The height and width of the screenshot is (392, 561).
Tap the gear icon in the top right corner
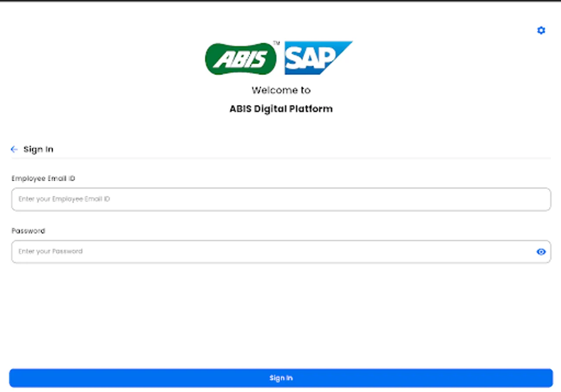tap(541, 30)
